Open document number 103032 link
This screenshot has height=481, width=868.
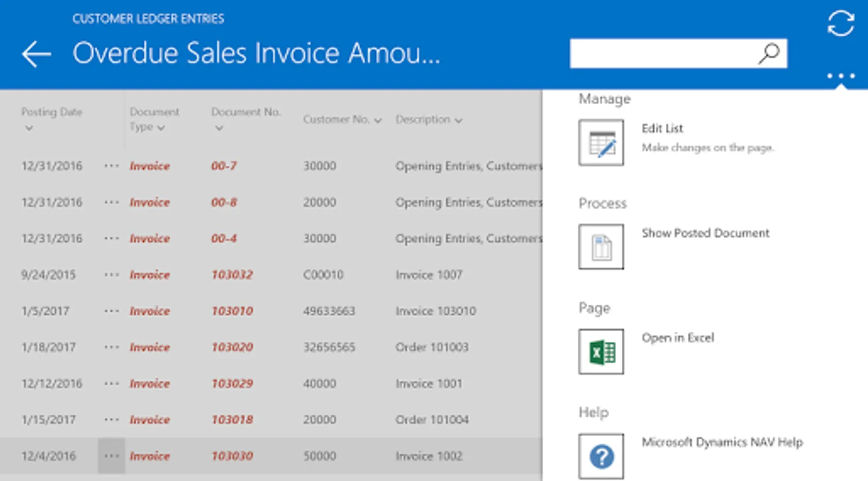pyautogui.click(x=232, y=275)
